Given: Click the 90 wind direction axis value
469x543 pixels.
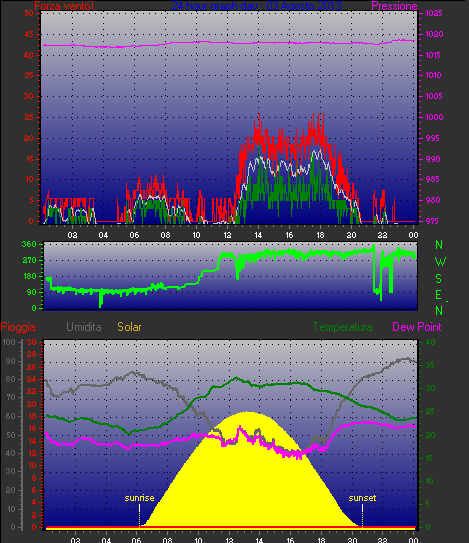Looking at the screenshot, I should (x=32, y=292).
